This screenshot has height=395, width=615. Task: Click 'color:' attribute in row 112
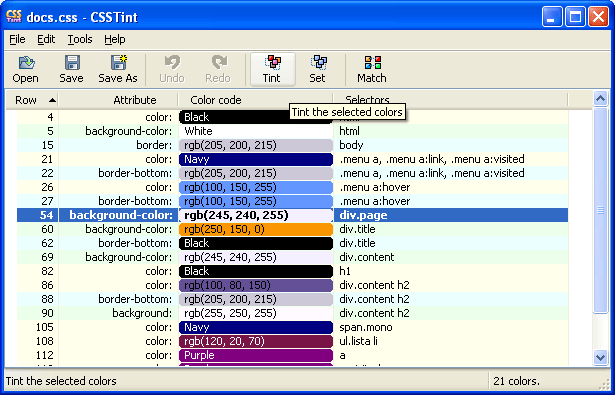coord(159,355)
